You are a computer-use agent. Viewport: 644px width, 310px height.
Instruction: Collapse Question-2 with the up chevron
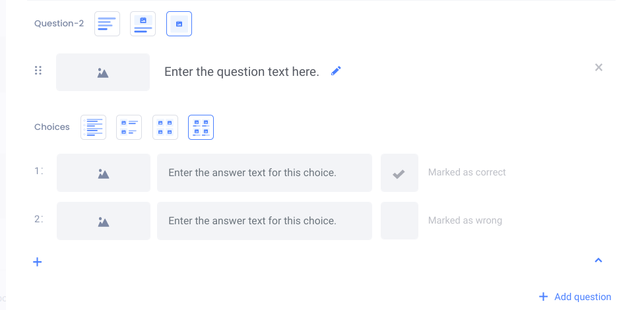pos(598,261)
